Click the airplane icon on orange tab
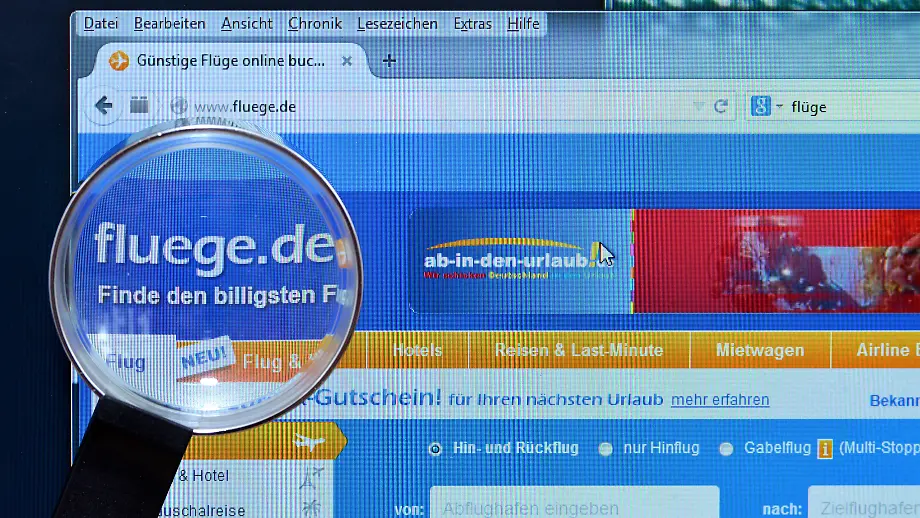Image resolution: width=920 pixels, height=518 pixels. click(x=305, y=440)
